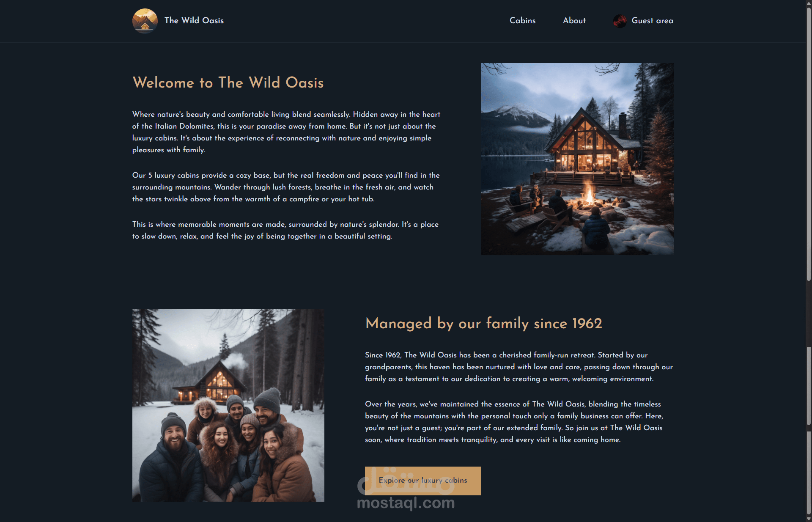Image resolution: width=812 pixels, height=522 pixels.
Task: Open the Cabins navigation link
Action: [522, 20]
